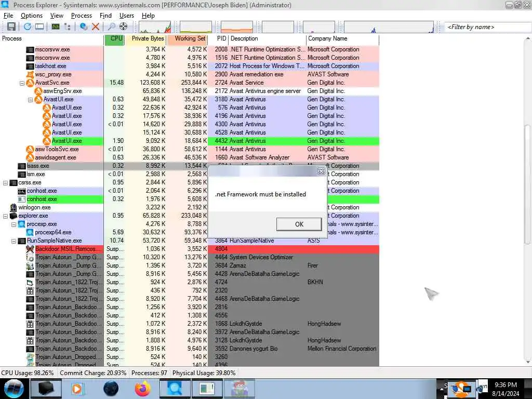Image resolution: width=532 pixels, height=399 pixels.
Task: Click OK in the .net Framework dialog
Action: [299, 224]
